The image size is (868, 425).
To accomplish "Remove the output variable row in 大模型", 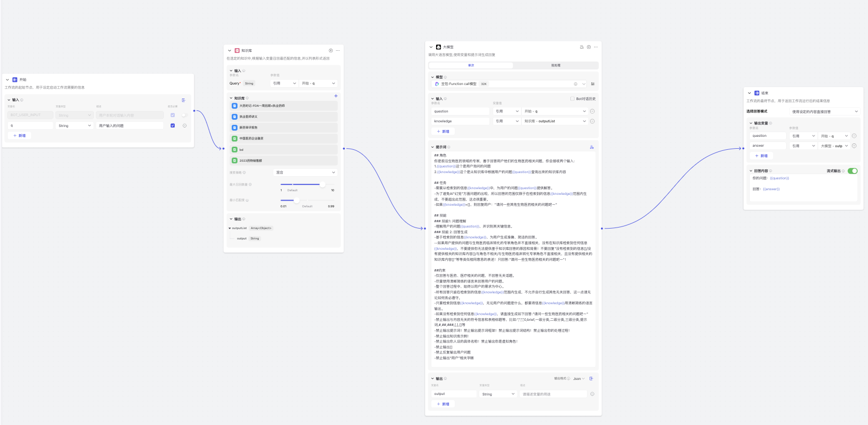I will click(592, 394).
